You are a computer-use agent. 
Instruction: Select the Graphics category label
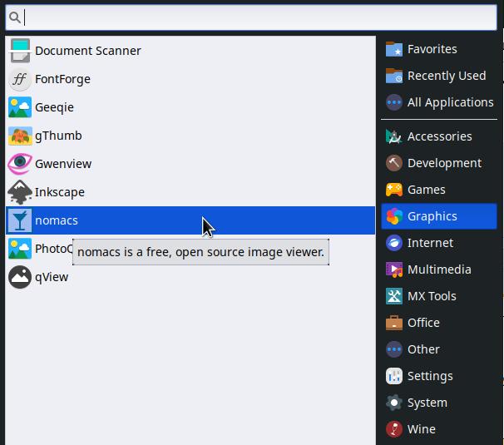tap(432, 216)
